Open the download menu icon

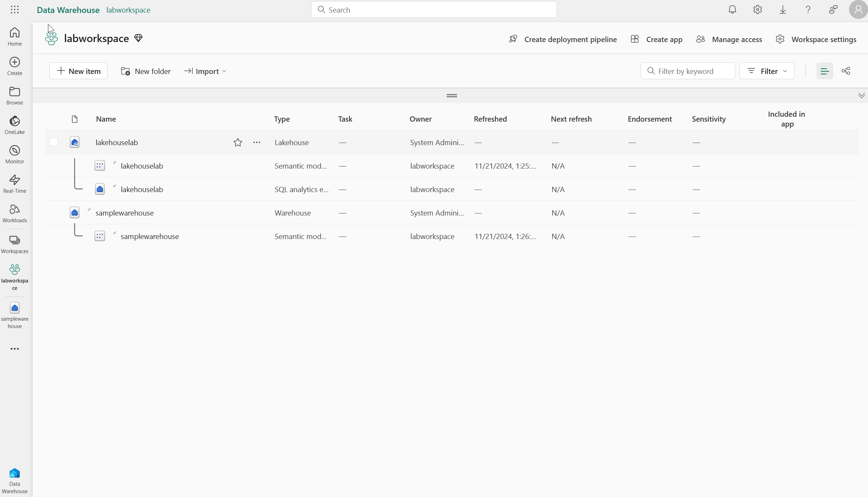(783, 9)
